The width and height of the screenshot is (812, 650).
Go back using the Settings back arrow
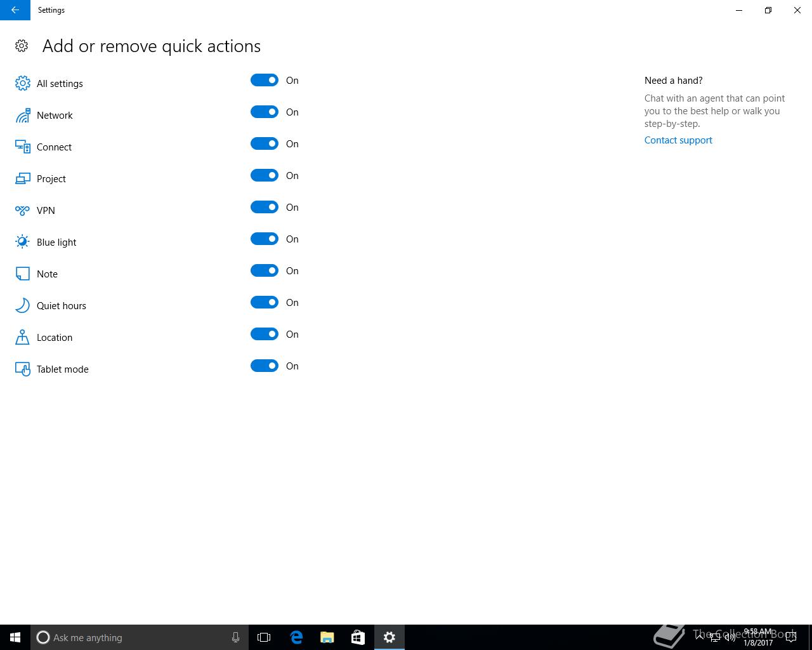[15, 10]
